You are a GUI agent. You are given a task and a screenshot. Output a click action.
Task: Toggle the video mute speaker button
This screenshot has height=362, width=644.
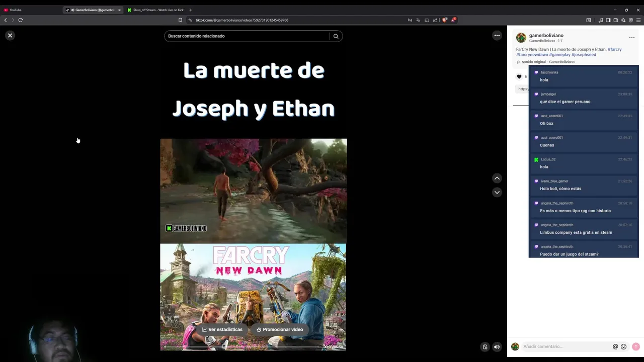point(497,346)
